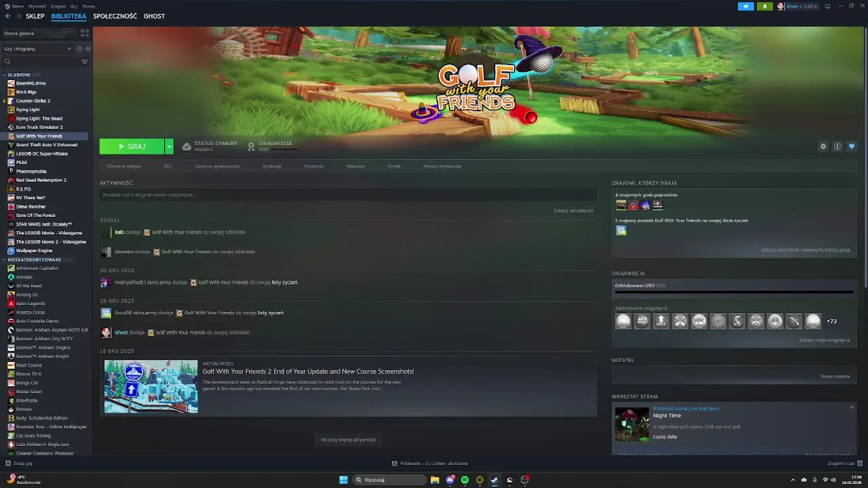Open Biblioteka tab
Image resolution: width=868 pixels, height=488 pixels.
tap(68, 16)
